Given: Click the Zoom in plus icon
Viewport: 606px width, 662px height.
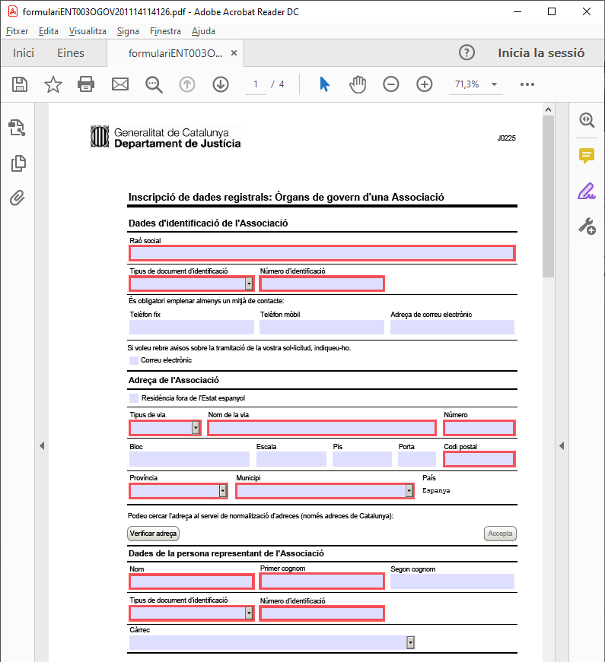Looking at the screenshot, I should coord(424,84).
